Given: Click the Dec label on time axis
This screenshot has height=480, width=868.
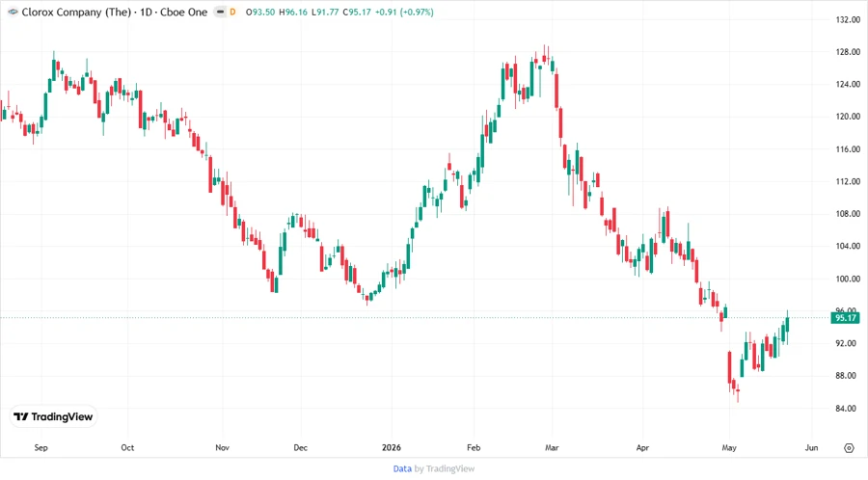Looking at the screenshot, I should click(301, 448).
